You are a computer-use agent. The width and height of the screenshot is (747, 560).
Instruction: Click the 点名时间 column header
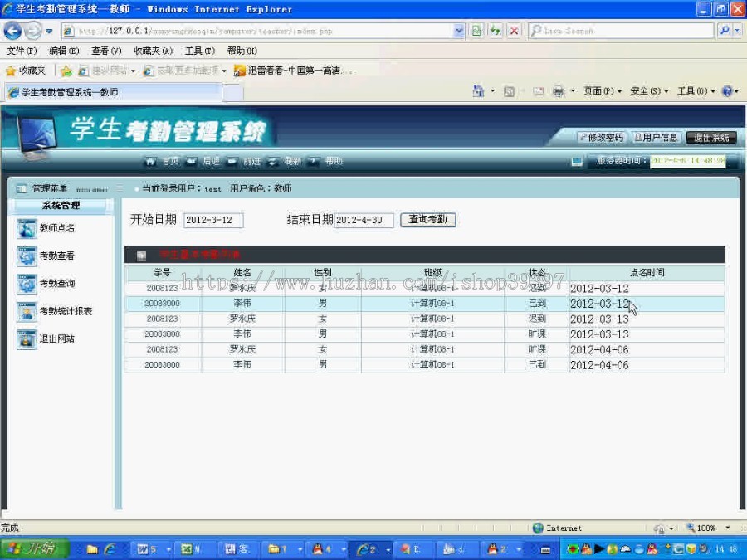(x=647, y=273)
